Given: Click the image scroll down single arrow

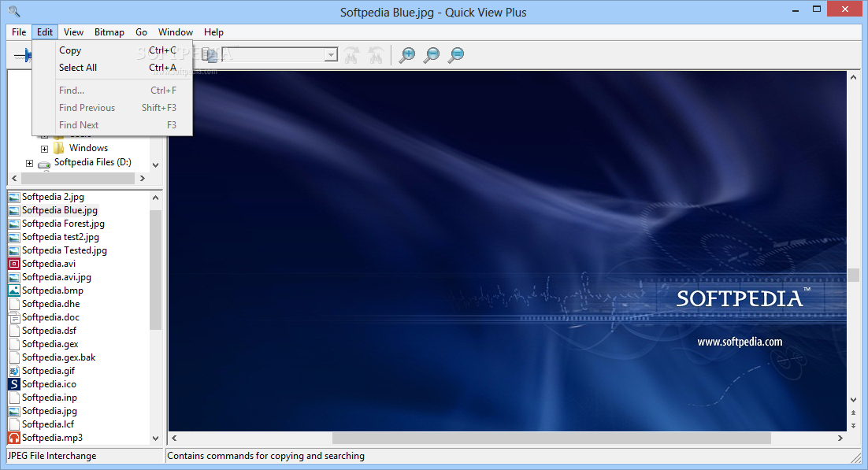Looking at the screenshot, I should 853,400.
